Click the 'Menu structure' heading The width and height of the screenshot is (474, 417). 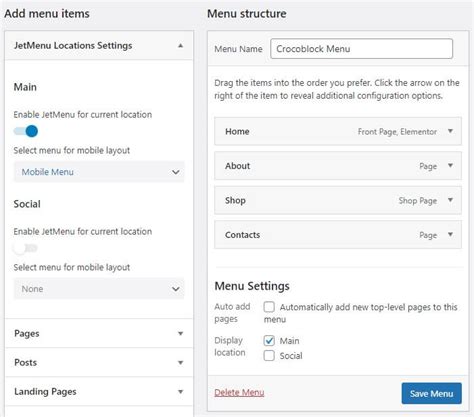tap(247, 14)
